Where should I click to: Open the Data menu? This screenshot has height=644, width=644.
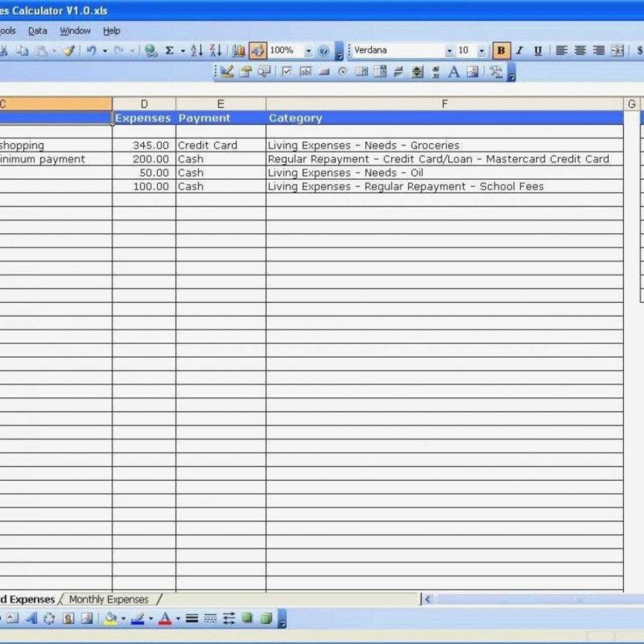37,31
